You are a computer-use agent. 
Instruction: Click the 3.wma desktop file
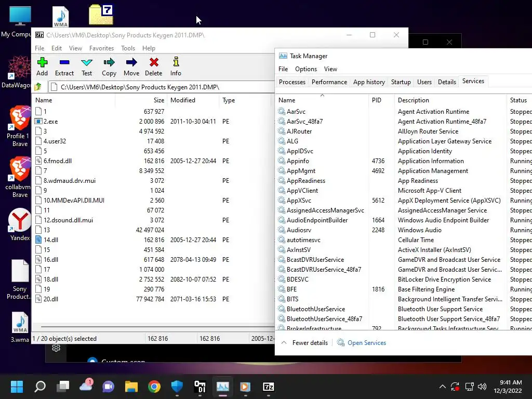click(20, 327)
